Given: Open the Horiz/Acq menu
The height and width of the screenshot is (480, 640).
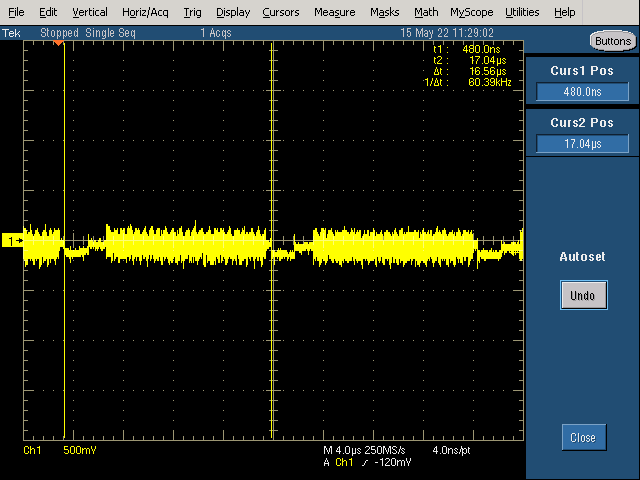Looking at the screenshot, I should 145,12.
